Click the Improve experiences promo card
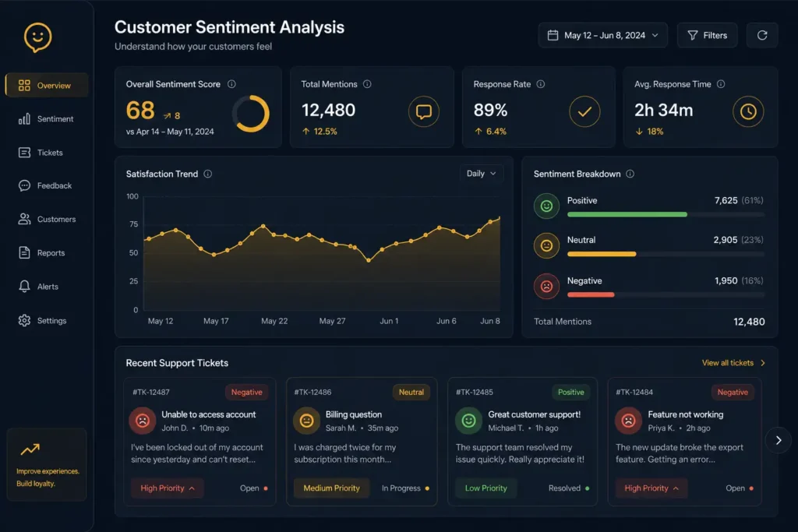 click(47, 465)
